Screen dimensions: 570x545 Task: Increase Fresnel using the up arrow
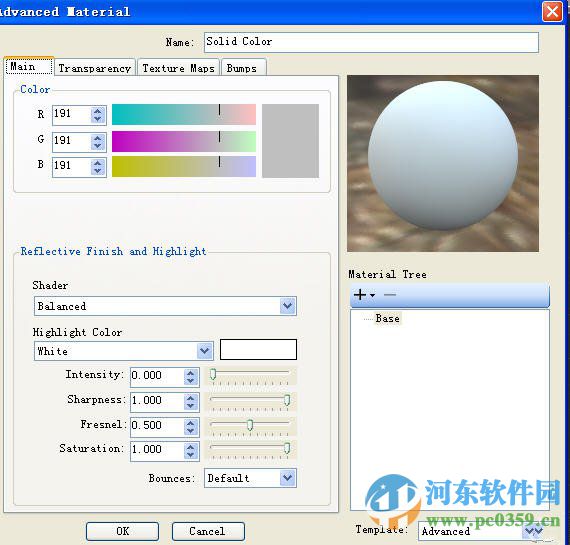[190, 423]
